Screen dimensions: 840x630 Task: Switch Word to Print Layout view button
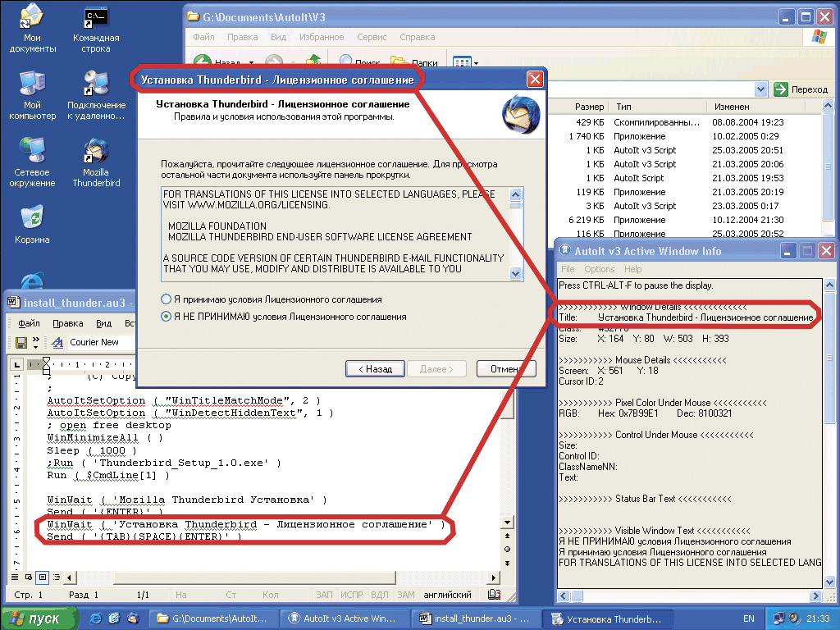pyautogui.click(x=43, y=577)
